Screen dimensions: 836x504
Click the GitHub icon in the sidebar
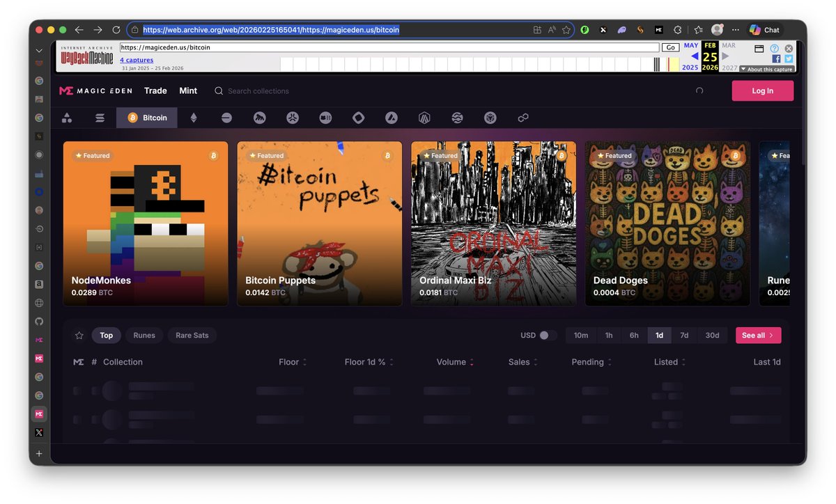pyautogui.click(x=39, y=322)
